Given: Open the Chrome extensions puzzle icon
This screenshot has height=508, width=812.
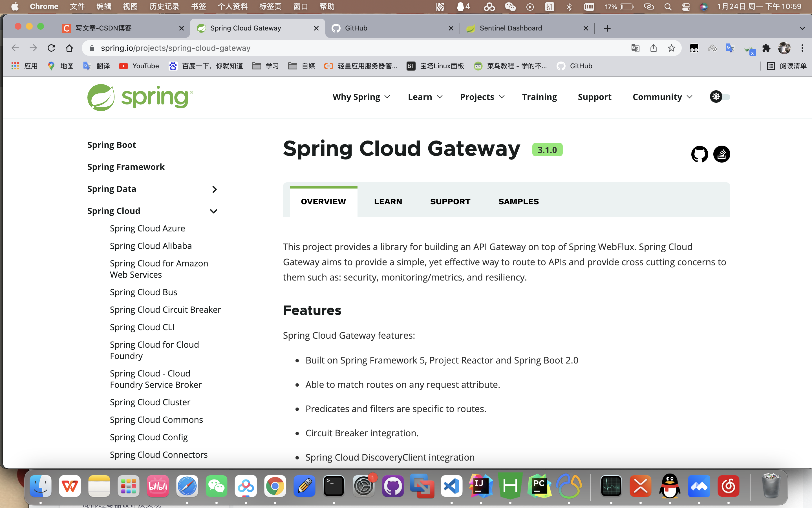Looking at the screenshot, I should click(x=766, y=48).
